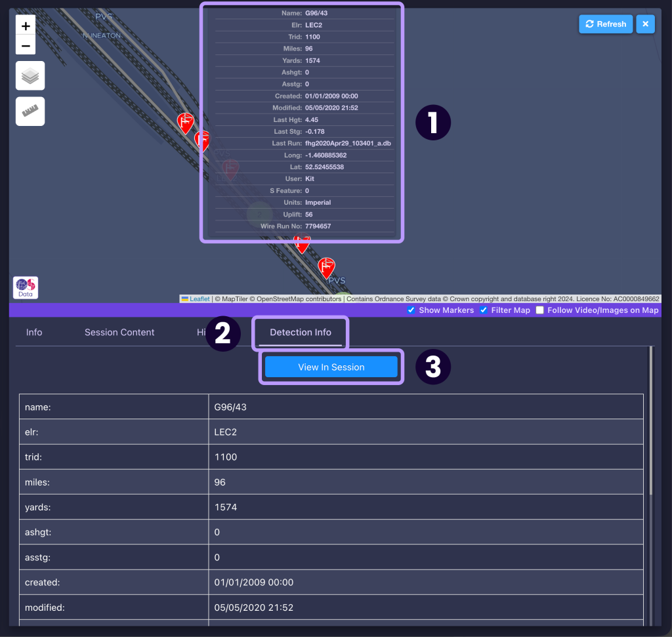Select the created value 01/01/2009 00:00 in table

[254, 583]
